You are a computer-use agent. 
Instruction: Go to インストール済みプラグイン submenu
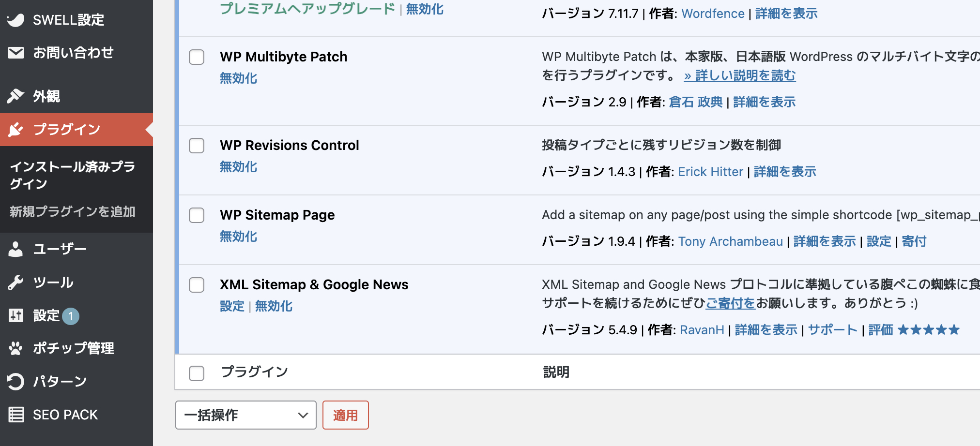pos(73,175)
